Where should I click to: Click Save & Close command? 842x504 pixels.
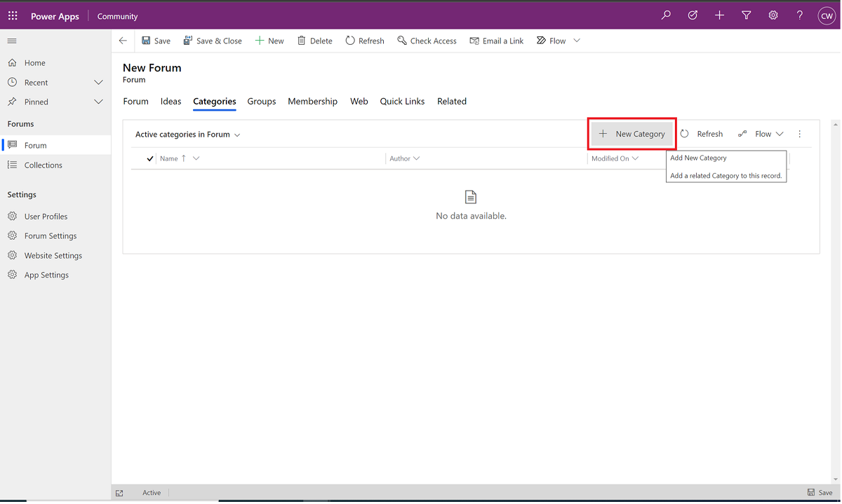coord(213,41)
